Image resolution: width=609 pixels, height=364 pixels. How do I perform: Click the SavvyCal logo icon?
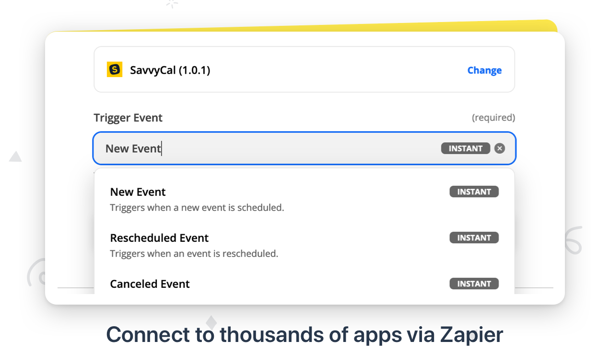[115, 70]
